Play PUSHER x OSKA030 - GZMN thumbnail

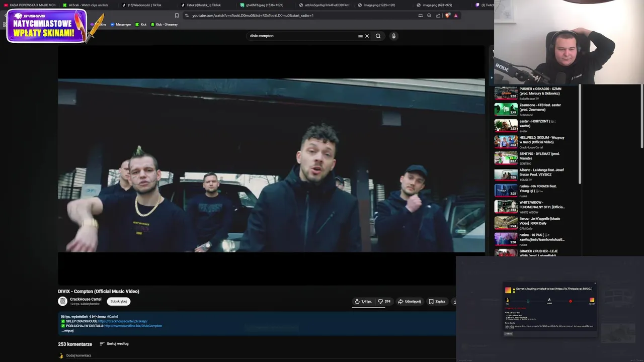(x=506, y=93)
